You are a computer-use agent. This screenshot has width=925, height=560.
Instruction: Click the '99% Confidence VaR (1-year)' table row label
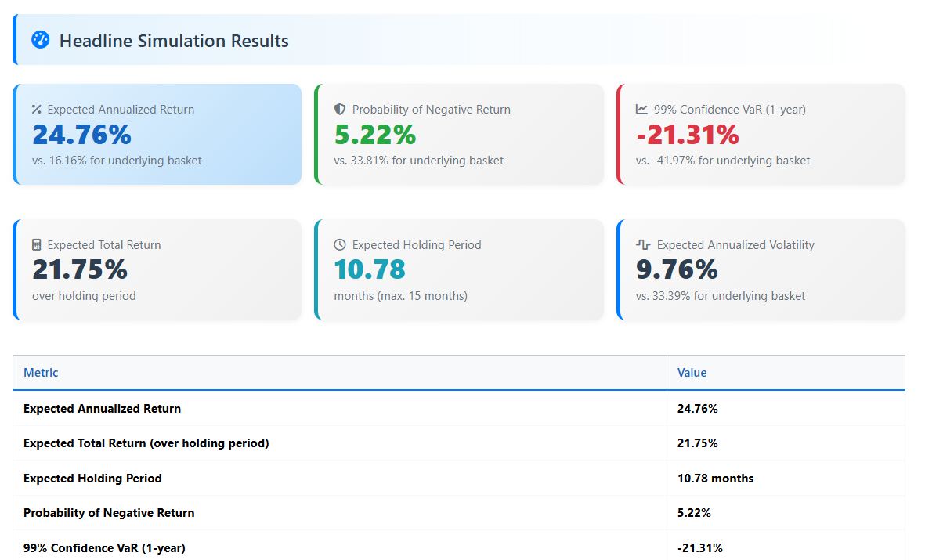click(x=104, y=547)
